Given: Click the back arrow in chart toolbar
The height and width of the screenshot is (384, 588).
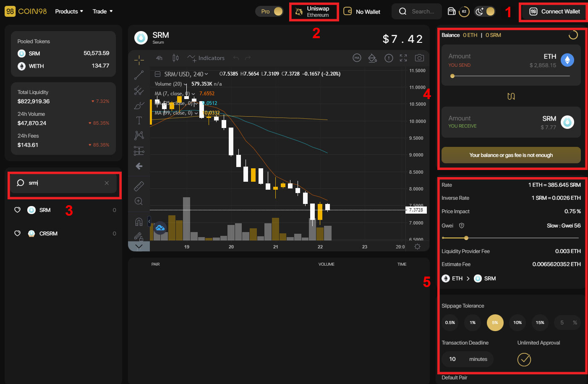Looking at the screenshot, I should point(139,166).
